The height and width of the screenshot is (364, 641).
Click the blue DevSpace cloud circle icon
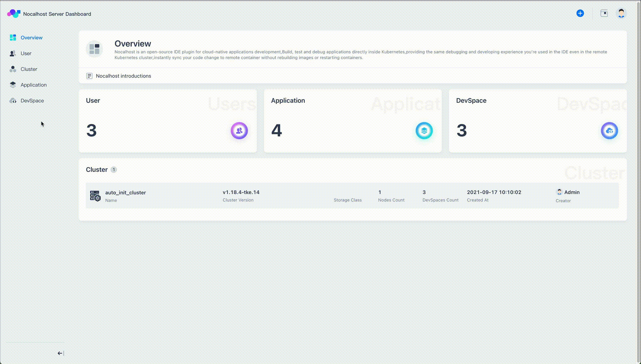coord(610,131)
